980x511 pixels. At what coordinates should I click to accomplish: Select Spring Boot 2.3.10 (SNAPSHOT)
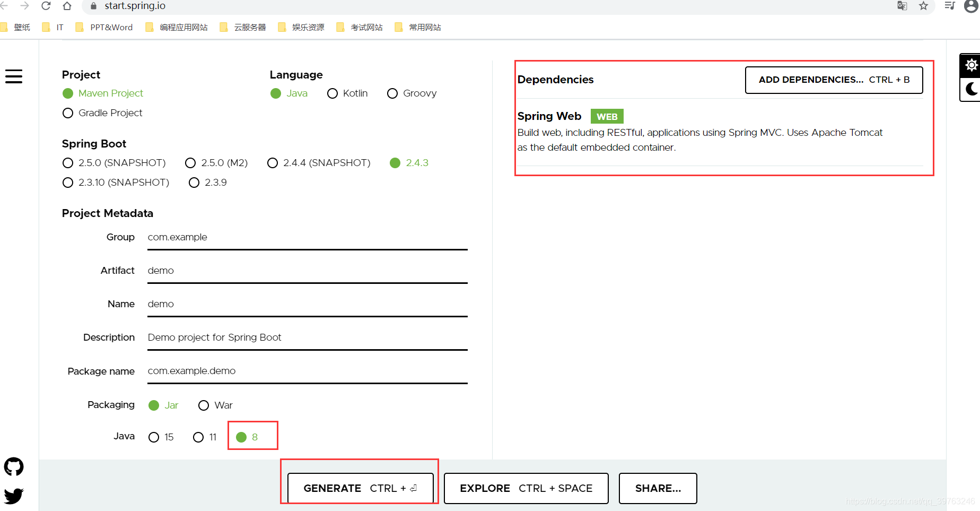click(116, 183)
